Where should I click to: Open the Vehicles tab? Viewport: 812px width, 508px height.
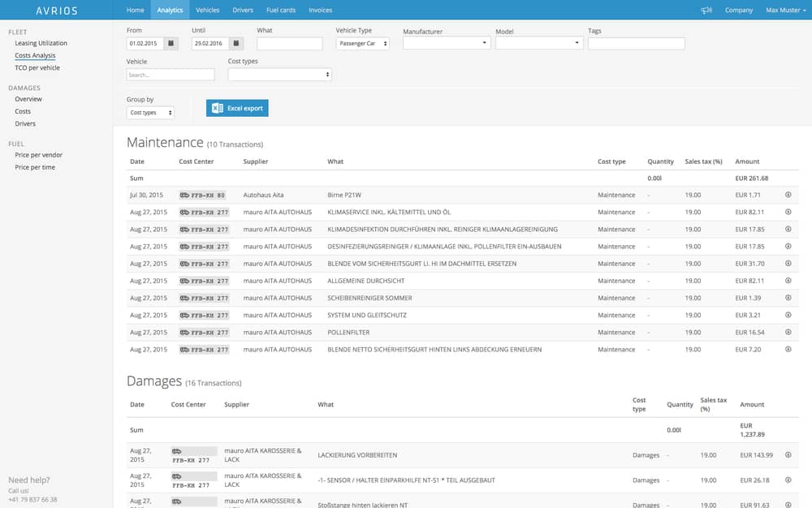coord(208,10)
